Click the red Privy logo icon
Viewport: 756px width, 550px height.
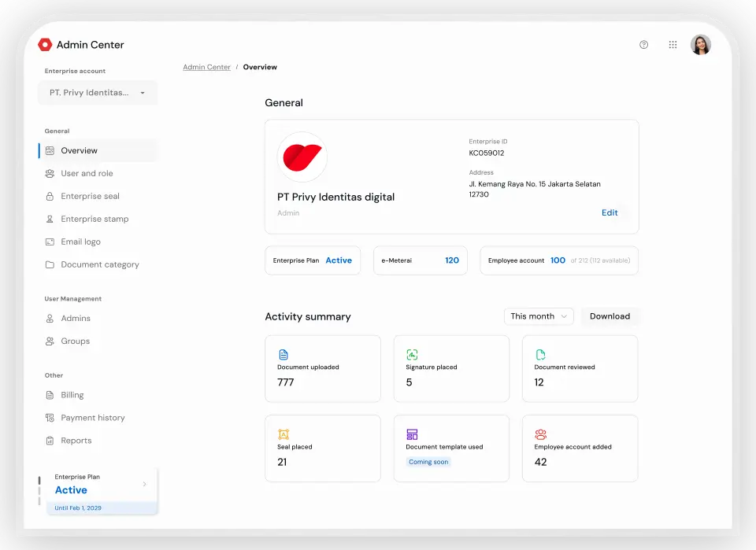pos(45,45)
